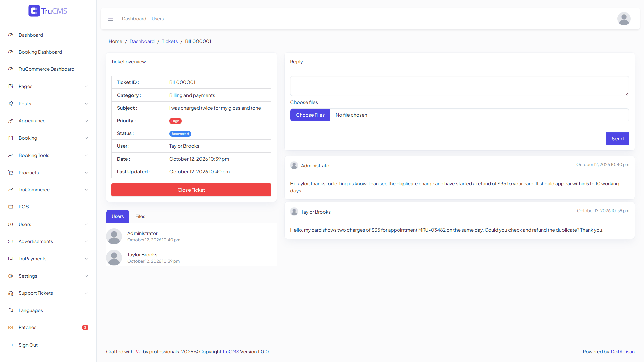Screen dimensions: 644x362
Task: Expand the Pages menu chevron
Action: [x=86, y=86]
